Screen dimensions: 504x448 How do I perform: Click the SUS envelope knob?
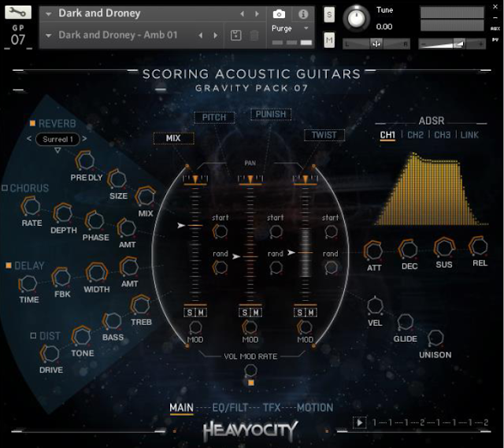tap(444, 247)
